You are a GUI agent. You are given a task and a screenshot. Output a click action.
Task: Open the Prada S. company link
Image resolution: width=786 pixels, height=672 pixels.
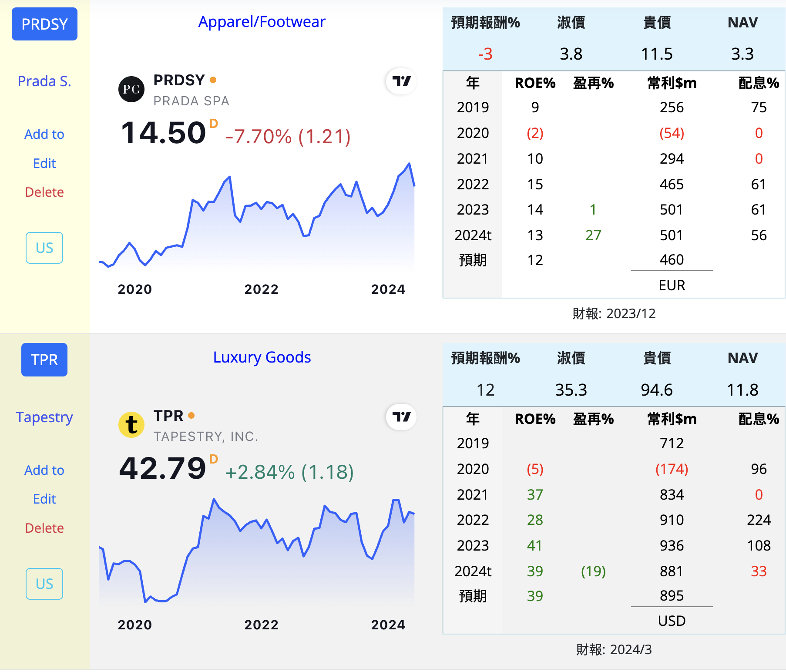[44, 81]
